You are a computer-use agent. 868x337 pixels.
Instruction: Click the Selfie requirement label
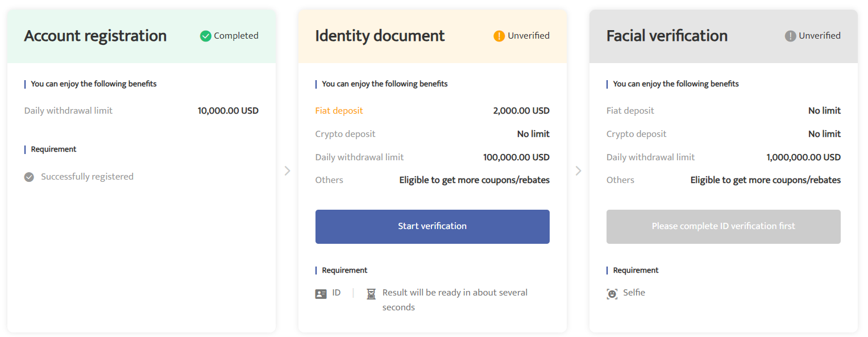[x=634, y=293]
